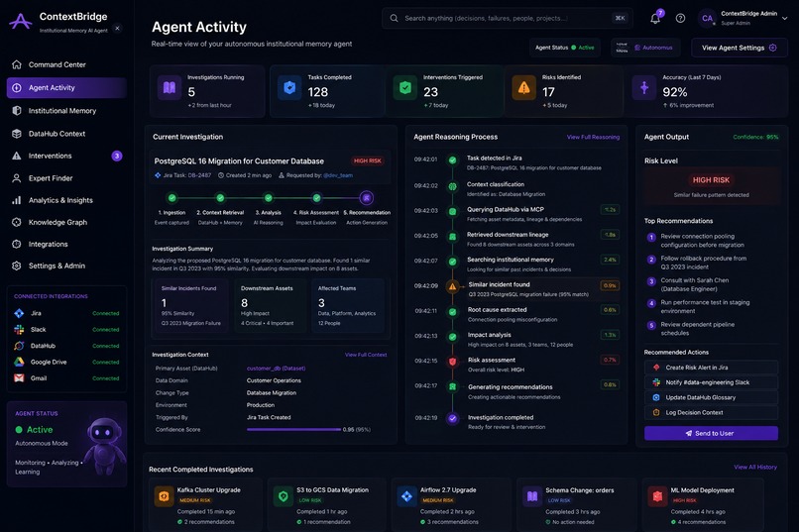Viewport: 799px width, 532px height.
Task: Click Update DataHub Glossary action
Action: pos(711,397)
